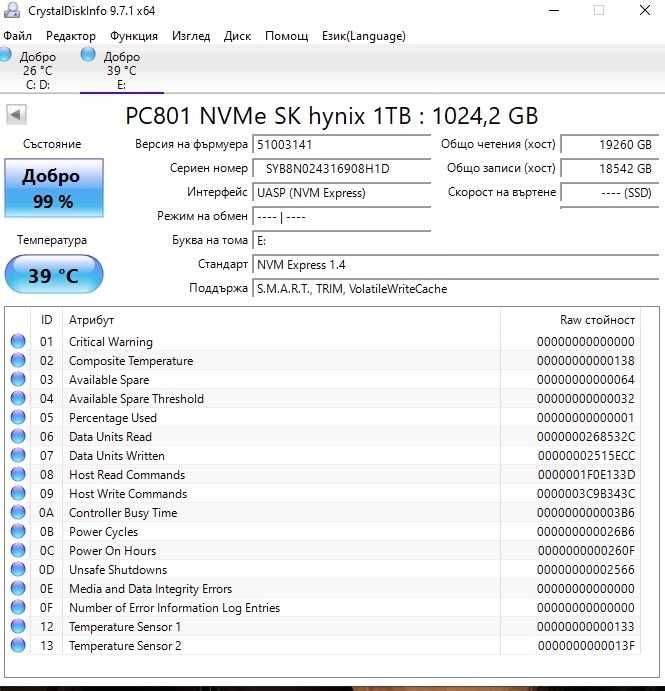The image size is (665, 691).
Task: Click status icon for Power Cycles row
Action: [x=18, y=531]
